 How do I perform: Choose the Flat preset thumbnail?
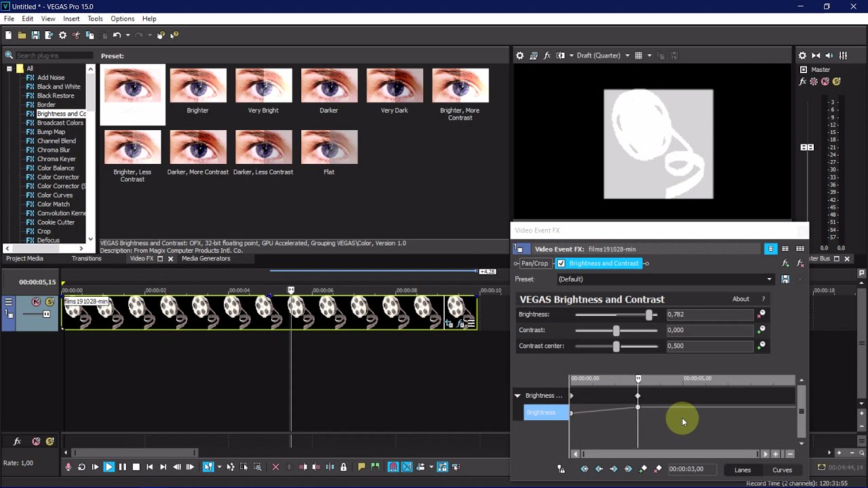pos(329,147)
